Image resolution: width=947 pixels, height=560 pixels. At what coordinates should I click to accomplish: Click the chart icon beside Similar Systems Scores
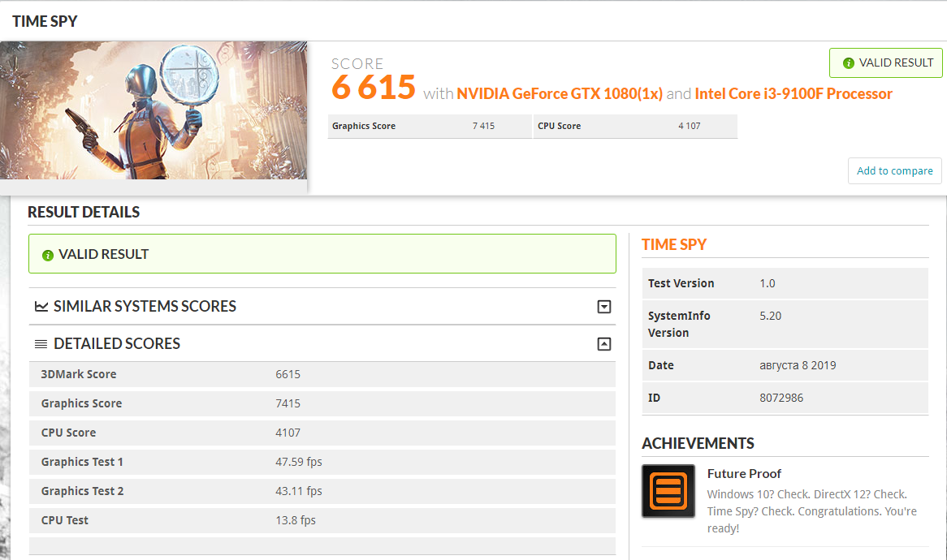click(41, 307)
